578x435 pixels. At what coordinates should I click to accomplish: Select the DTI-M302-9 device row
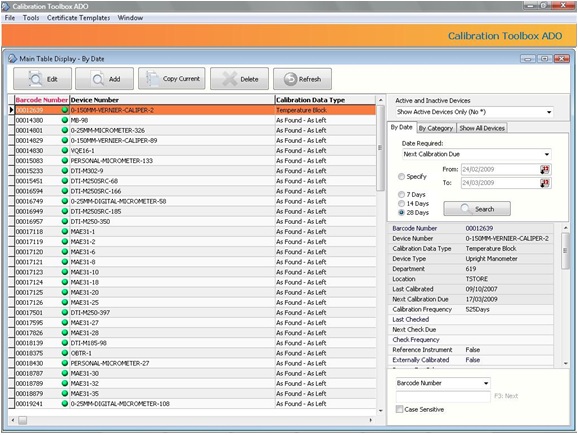(x=192, y=171)
